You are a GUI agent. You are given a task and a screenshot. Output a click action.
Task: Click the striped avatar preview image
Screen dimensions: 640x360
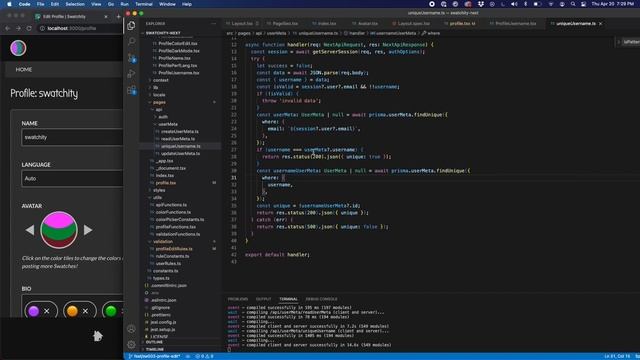tap(59, 230)
